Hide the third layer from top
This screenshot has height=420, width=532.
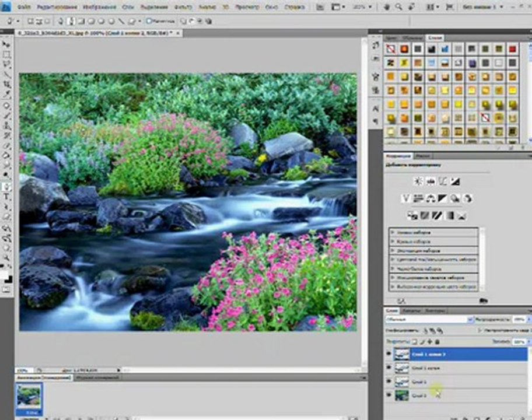click(389, 381)
